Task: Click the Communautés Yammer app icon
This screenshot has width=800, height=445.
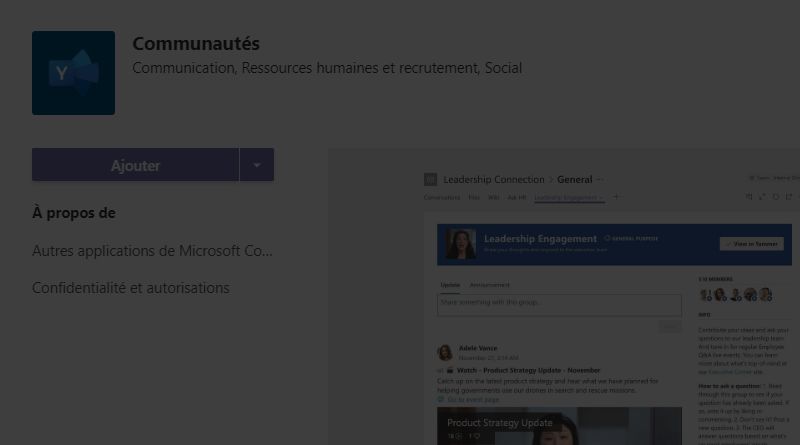Action: [73, 73]
